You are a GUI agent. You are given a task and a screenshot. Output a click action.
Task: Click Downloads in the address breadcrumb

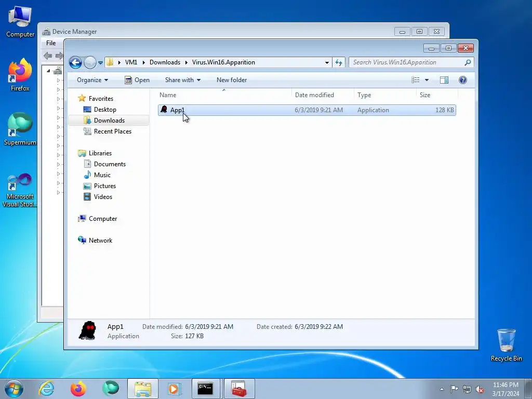[x=165, y=62]
